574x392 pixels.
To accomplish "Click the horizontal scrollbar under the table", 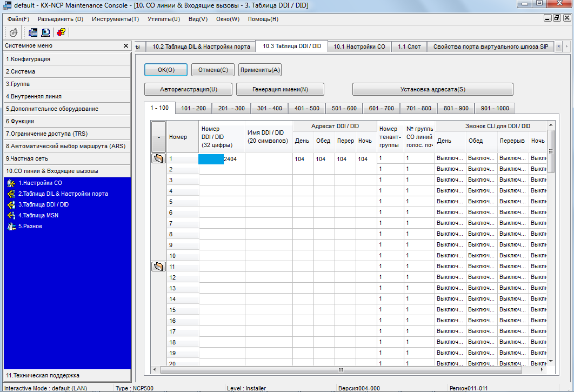I will (x=341, y=370).
